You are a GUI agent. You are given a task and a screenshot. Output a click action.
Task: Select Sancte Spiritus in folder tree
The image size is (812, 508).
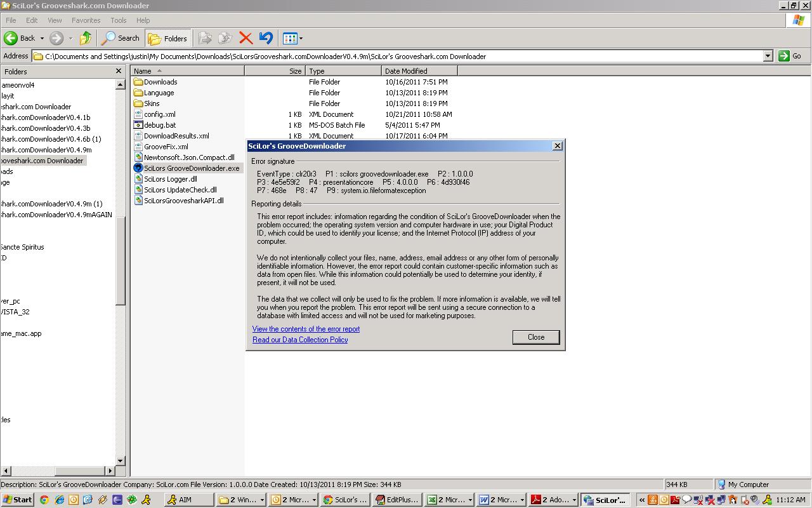[22, 247]
